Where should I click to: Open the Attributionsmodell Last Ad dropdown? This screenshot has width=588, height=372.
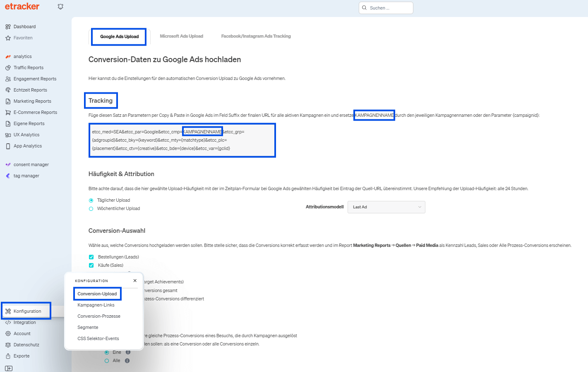[386, 207]
